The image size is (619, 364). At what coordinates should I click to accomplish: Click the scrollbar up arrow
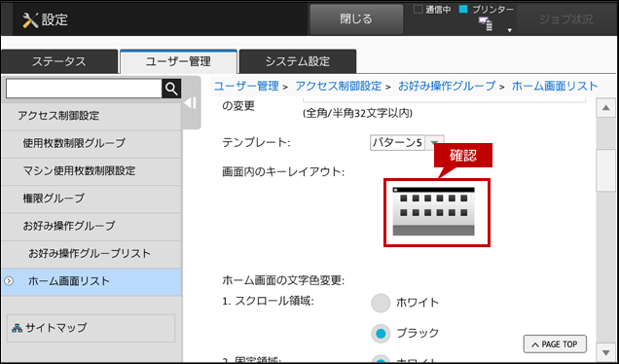606,108
